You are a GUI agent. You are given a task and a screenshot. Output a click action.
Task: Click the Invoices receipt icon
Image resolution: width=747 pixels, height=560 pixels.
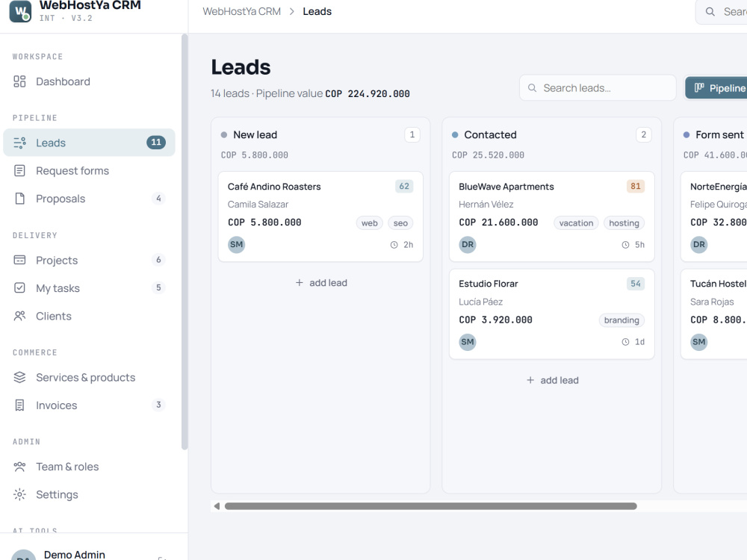click(19, 405)
